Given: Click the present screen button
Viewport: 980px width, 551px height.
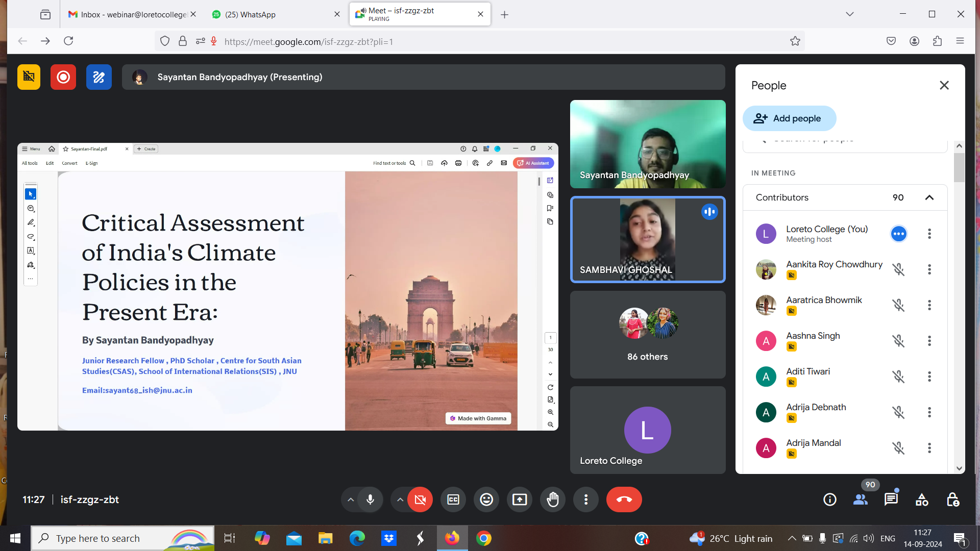Looking at the screenshot, I should pyautogui.click(x=520, y=499).
